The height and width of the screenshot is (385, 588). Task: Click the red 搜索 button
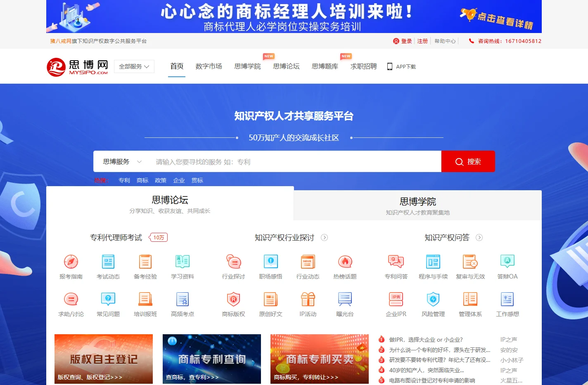point(468,161)
